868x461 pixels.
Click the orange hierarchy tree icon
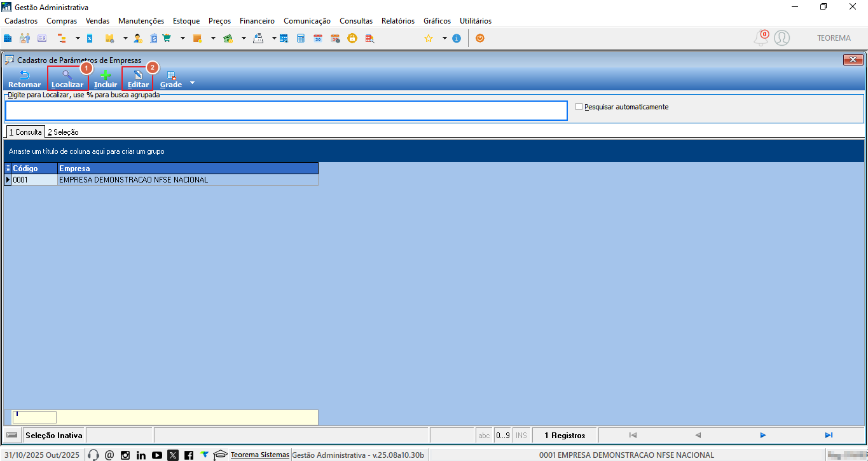coord(62,38)
